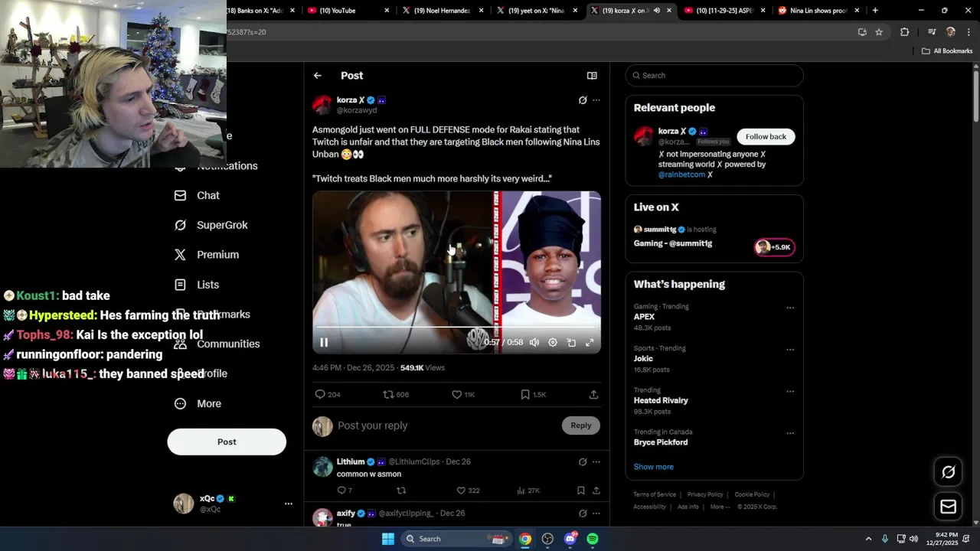980x551 pixels.
Task: Join the summit1g live space +5.9K
Action: (775, 247)
